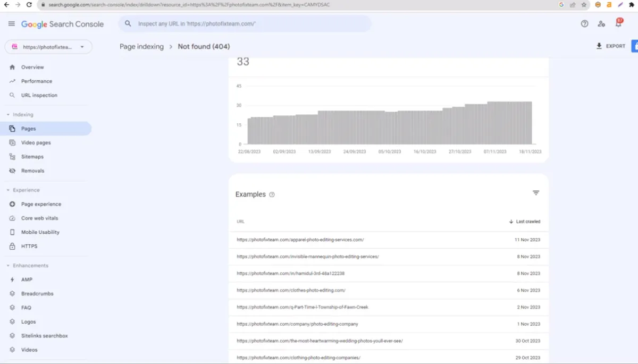Click the Videos layers icon
This screenshot has height=364, width=638.
tap(12, 350)
